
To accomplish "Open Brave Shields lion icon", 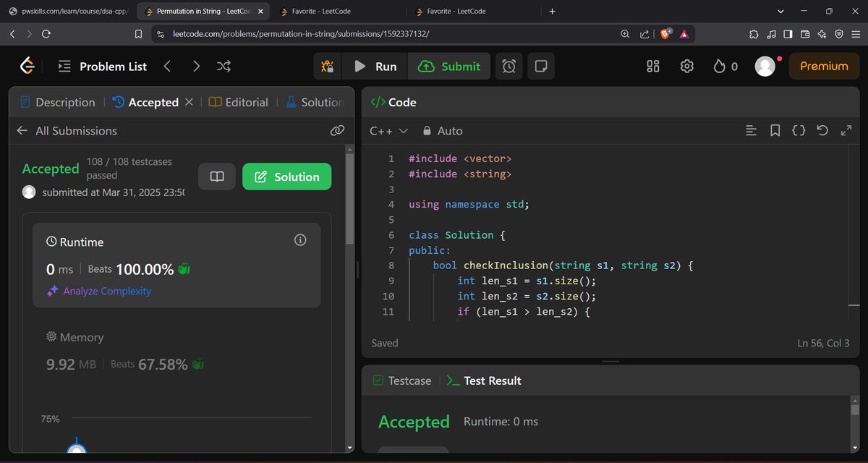I will coord(667,34).
